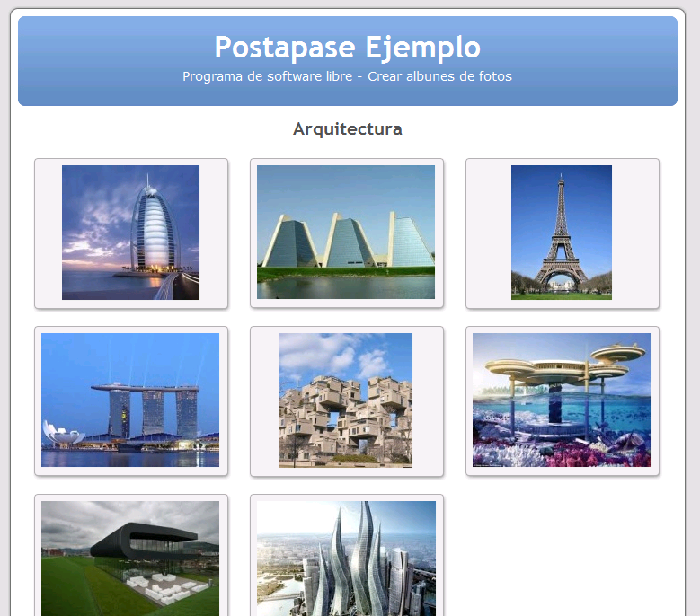Open the Burj Al Arab hotel thumbnail
Viewport: 700px width, 616px height.
[131, 233]
